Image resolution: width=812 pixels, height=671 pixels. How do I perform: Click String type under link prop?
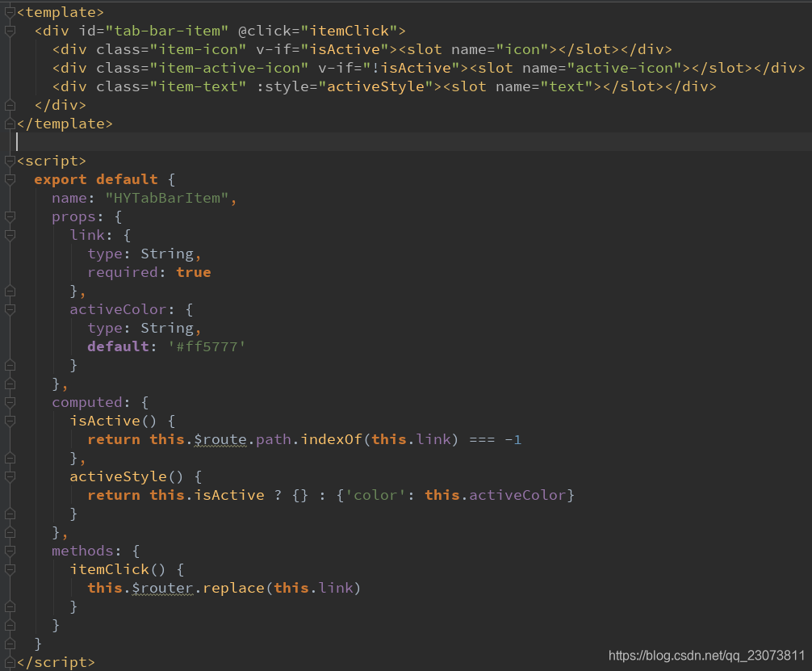pyautogui.click(x=167, y=254)
